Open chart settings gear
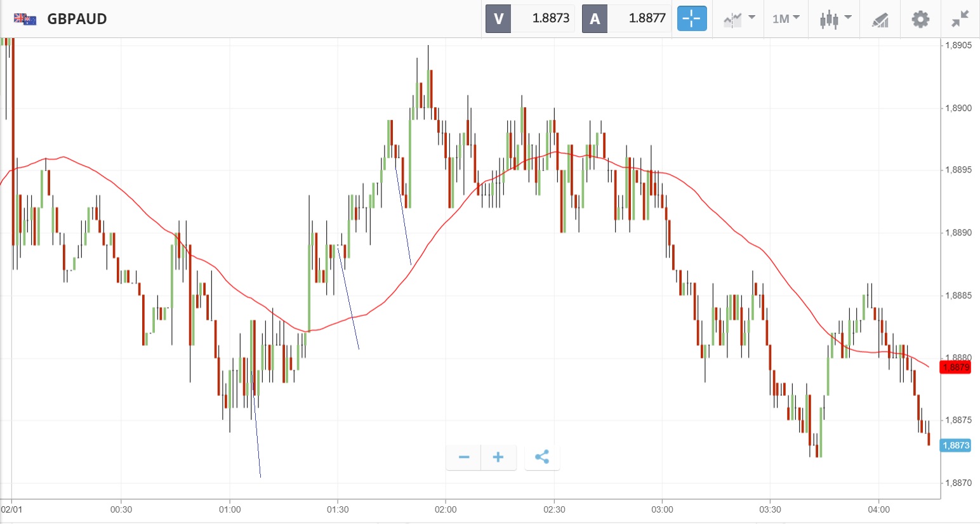Image resolution: width=980 pixels, height=524 pixels. (x=920, y=18)
